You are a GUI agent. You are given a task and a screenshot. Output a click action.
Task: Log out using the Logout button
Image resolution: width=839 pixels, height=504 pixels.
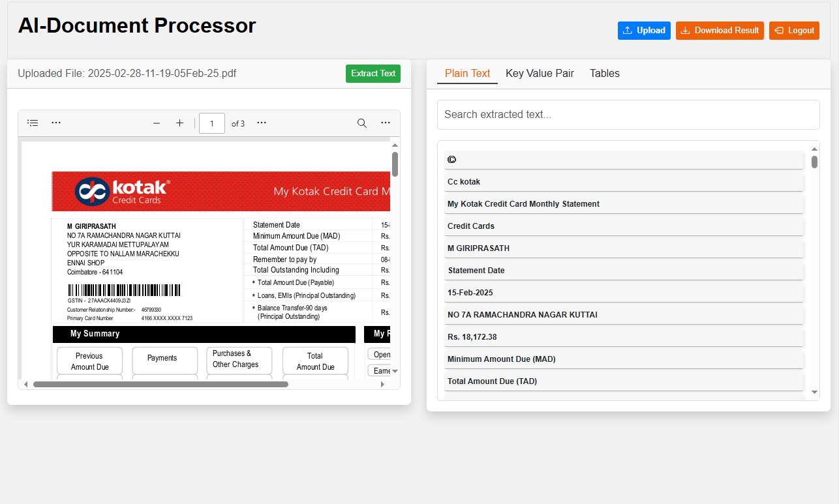pos(794,31)
